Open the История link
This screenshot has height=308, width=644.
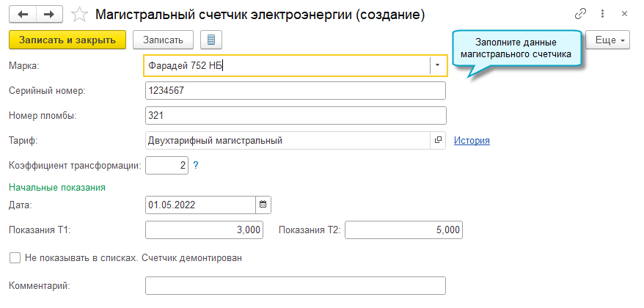click(472, 140)
